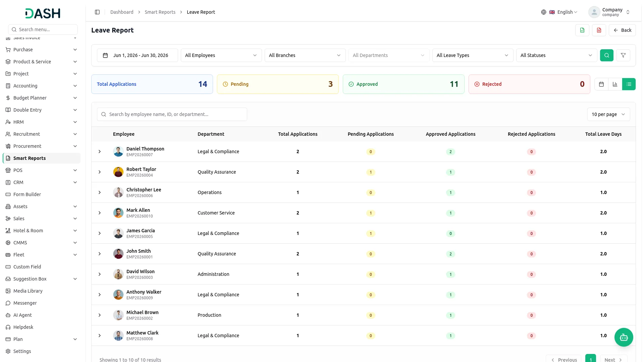This screenshot has width=644, height=362.
Task: Clear filters with the funnel icon
Action: click(623, 55)
